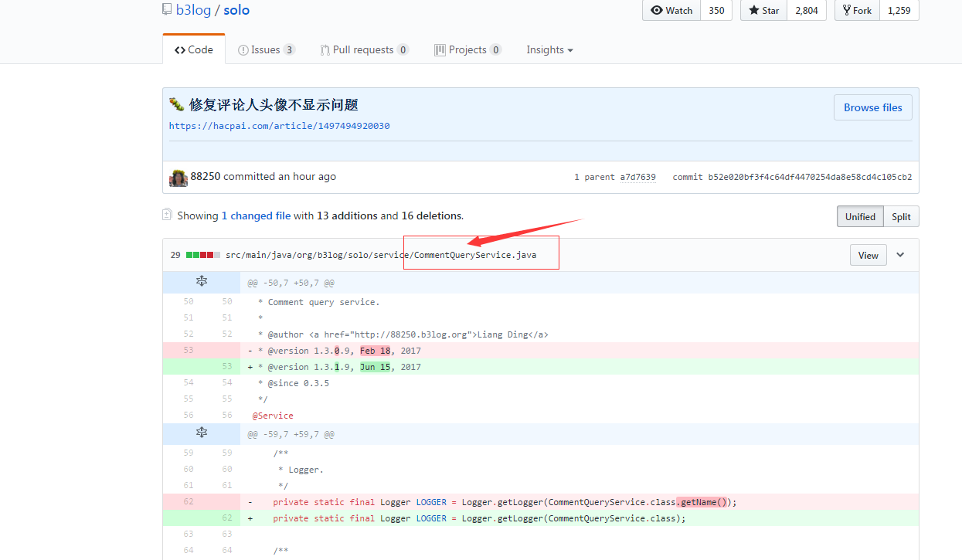
Task: Click the bug emoji in commit title
Action: pos(177,105)
